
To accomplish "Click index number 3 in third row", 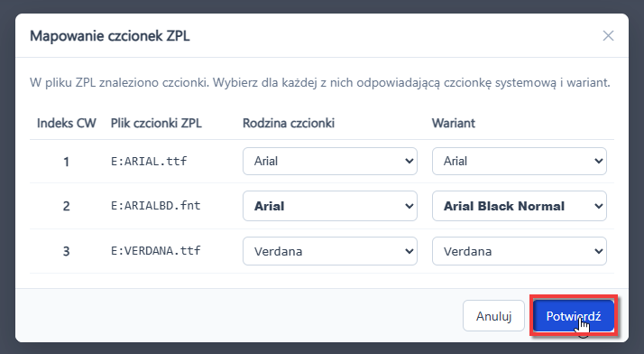I will (66, 251).
